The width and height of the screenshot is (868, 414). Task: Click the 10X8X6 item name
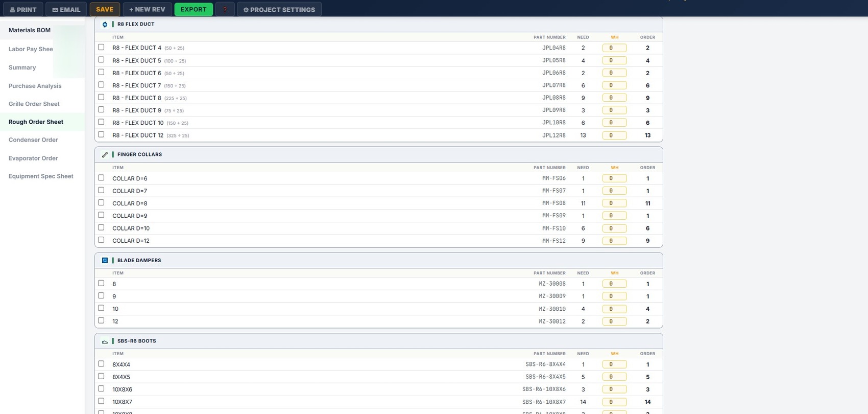coord(122,389)
